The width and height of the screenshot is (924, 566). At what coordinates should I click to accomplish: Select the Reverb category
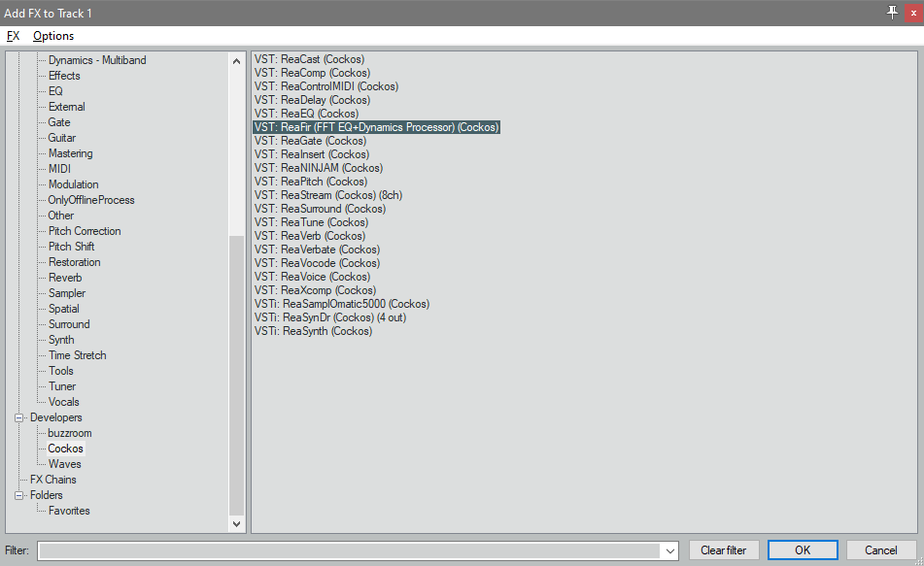[x=65, y=278]
